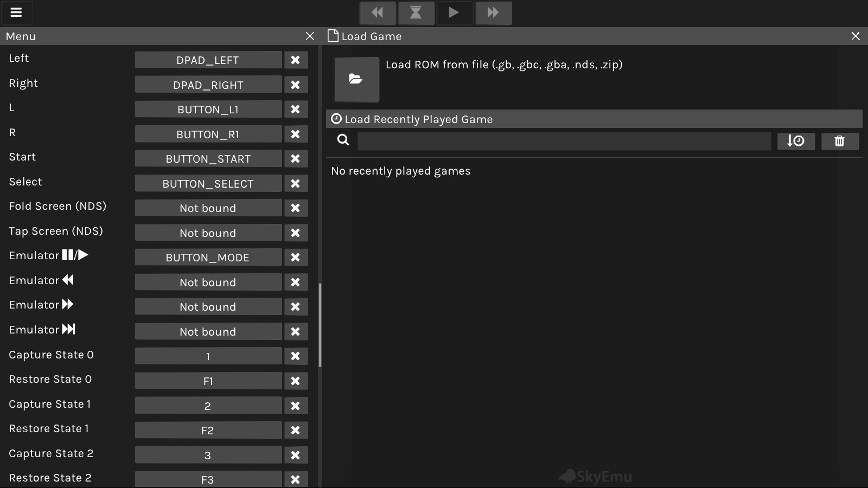Clear the Capture State 0 binding
The height and width of the screenshot is (488, 868).
296,356
